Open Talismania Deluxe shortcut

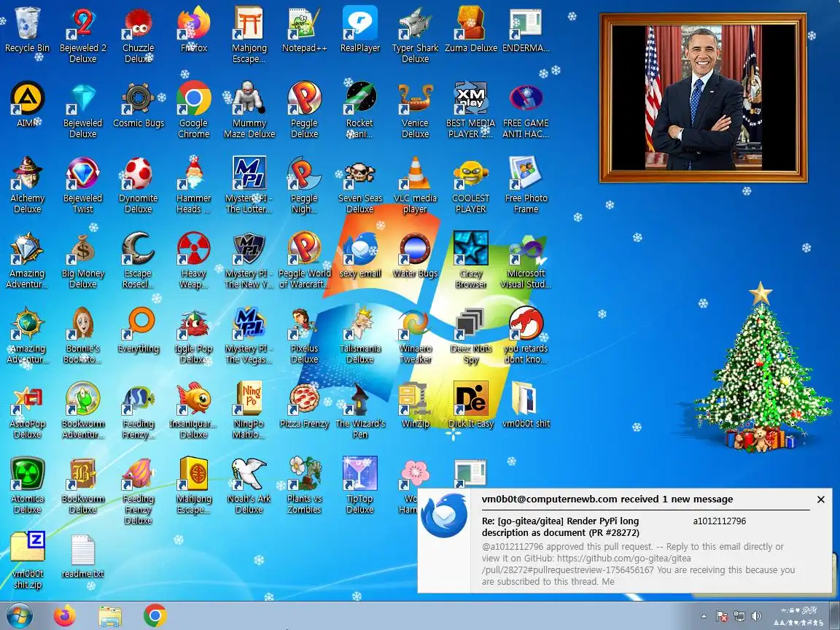tap(360, 335)
